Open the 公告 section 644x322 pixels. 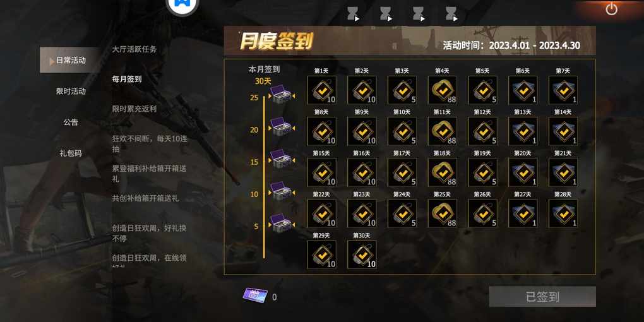tap(71, 122)
